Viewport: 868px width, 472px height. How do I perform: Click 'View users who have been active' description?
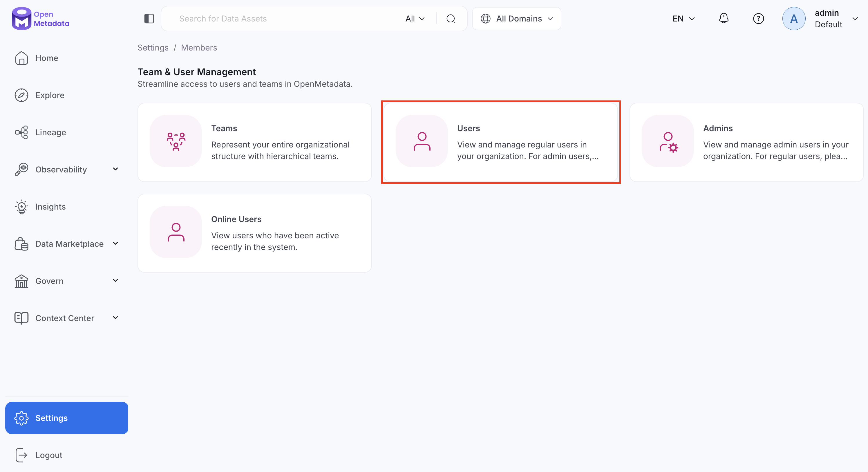point(275,242)
